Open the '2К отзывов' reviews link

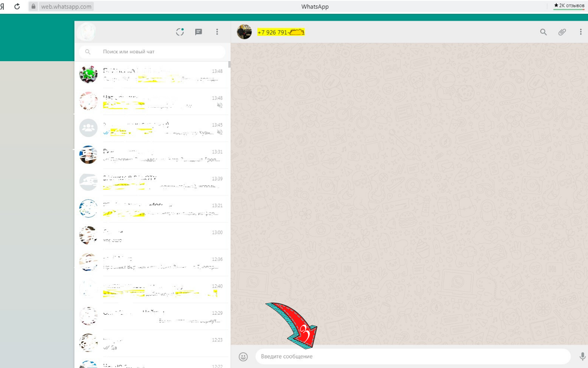[569, 6]
